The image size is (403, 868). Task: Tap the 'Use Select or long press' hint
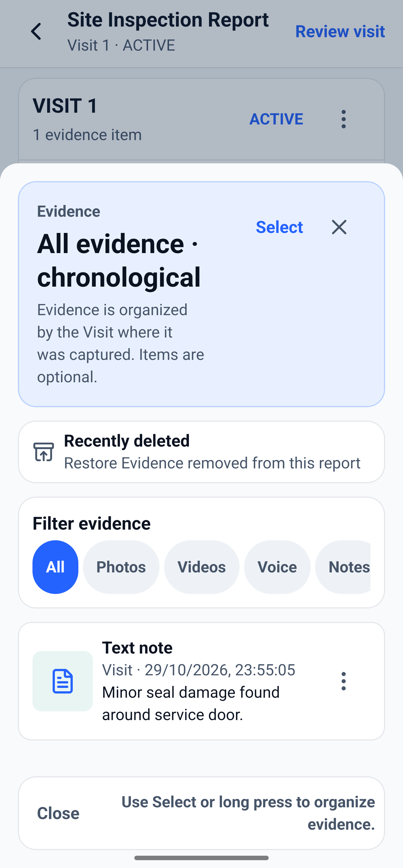(x=248, y=813)
